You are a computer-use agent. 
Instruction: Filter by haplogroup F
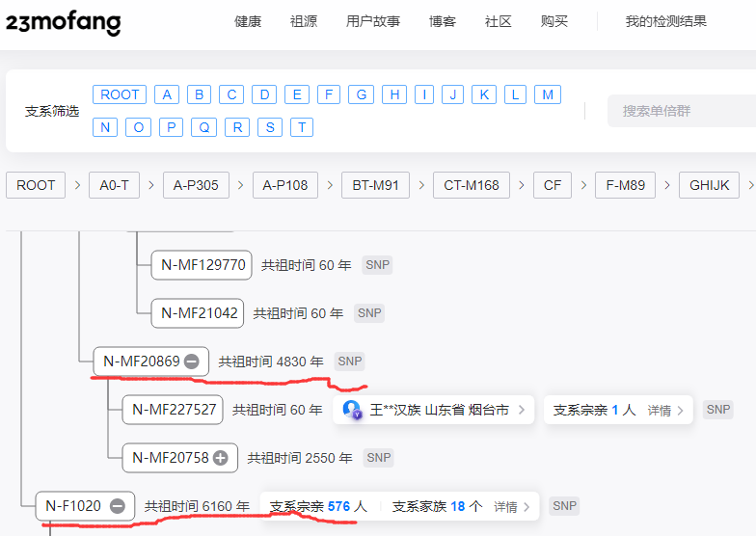[x=329, y=94]
